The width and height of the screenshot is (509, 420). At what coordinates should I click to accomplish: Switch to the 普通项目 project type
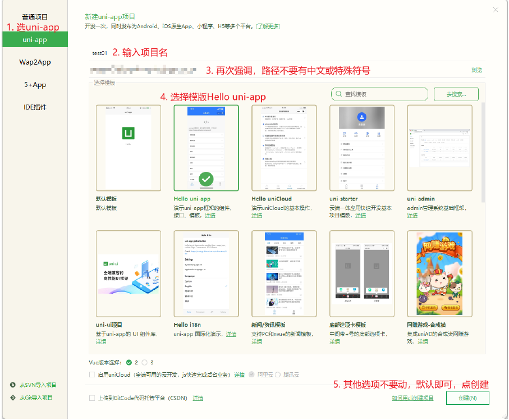click(35, 17)
